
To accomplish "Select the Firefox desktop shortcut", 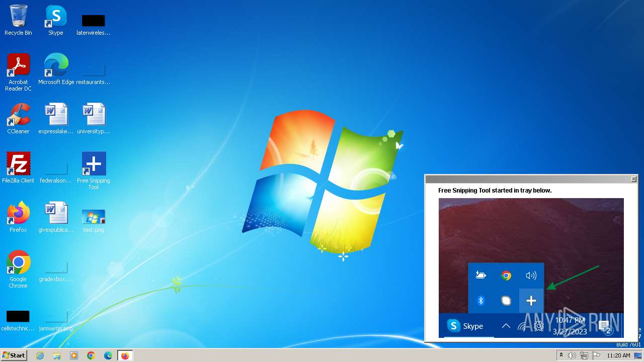I will click(18, 217).
